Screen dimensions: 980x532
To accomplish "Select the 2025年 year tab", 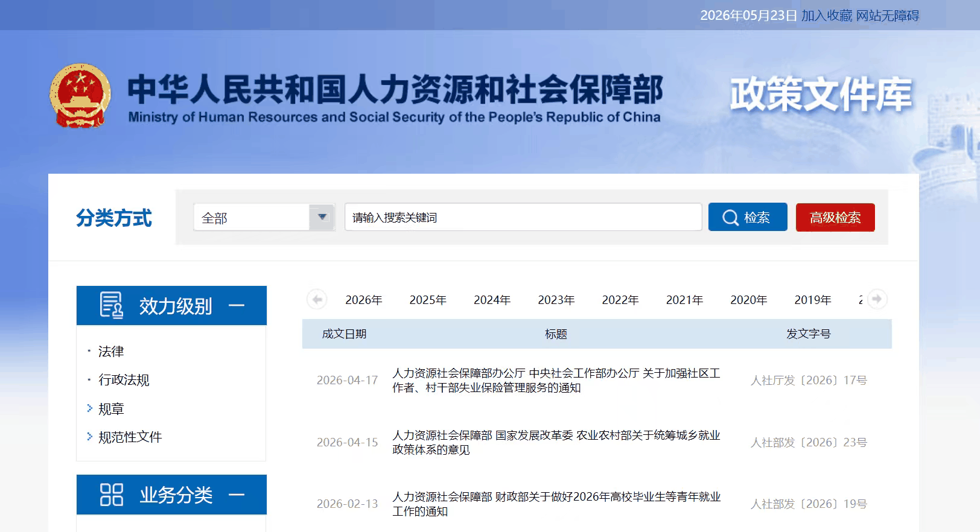I will pyautogui.click(x=428, y=300).
